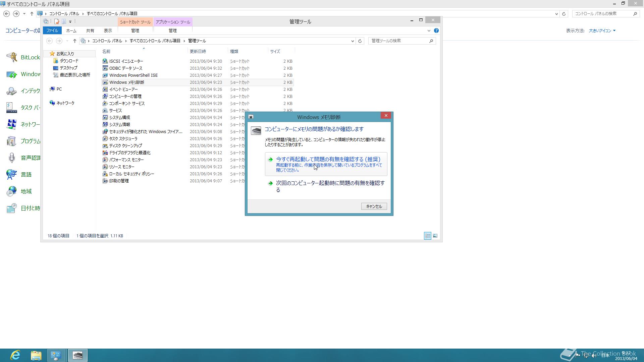The image size is (644, 362).
Task: Expand the ribbon chevron in 管理ツール
Action: click(x=429, y=31)
